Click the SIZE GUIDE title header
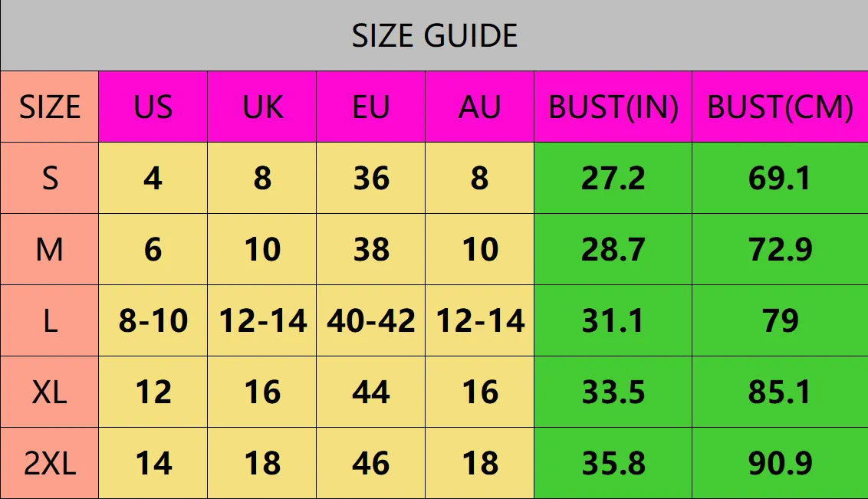The width and height of the screenshot is (868, 499). pyautogui.click(x=434, y=36)
